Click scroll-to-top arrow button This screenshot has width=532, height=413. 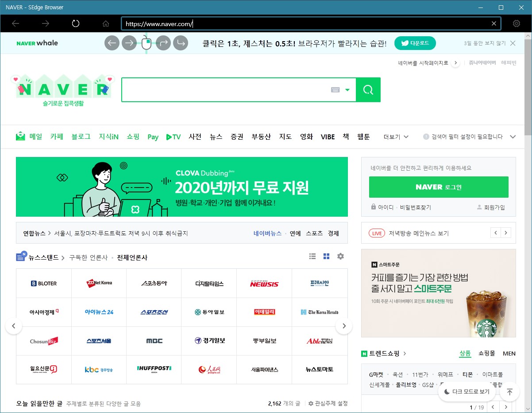(x=509, y=392)
